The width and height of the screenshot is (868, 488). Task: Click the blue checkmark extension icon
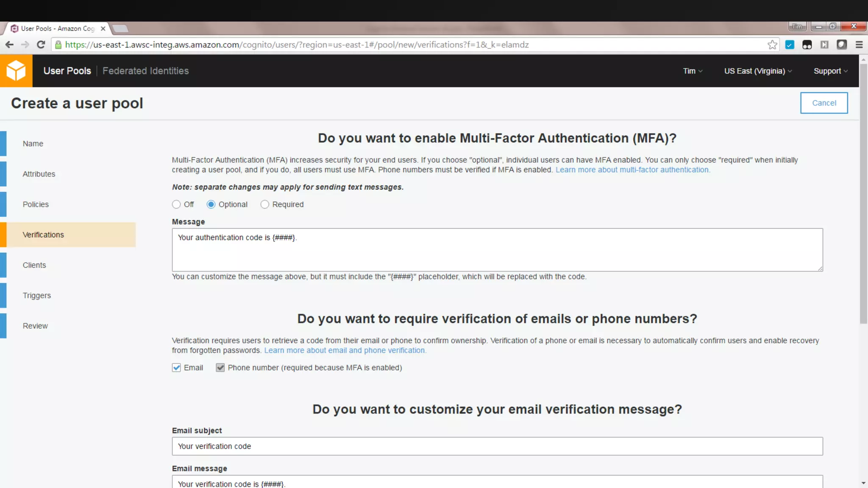(790, 45)
